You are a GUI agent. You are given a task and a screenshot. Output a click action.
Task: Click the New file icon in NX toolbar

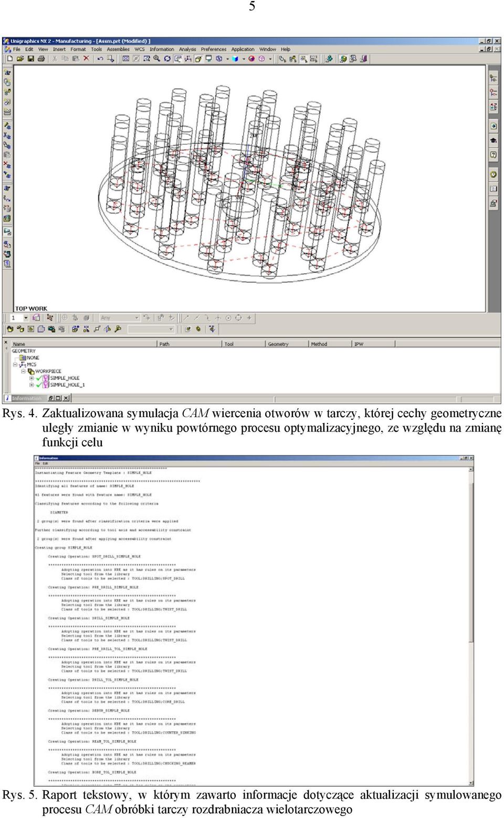[x=9, y=59]
